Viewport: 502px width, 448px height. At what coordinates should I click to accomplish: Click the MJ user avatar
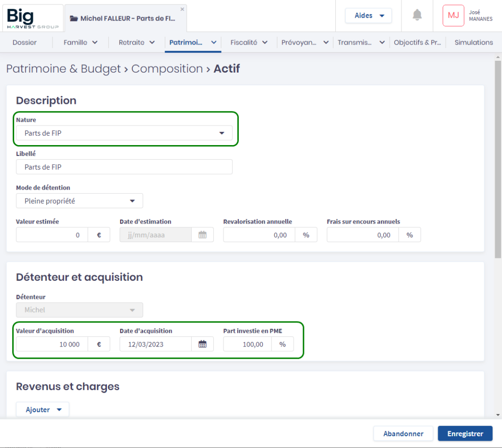tap(453, 16)
